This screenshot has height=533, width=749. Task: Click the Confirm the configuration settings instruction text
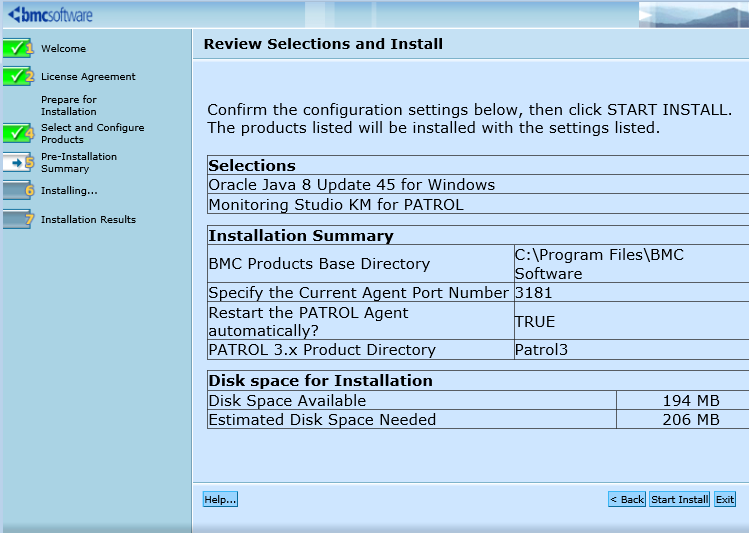(x=470, y=119)
